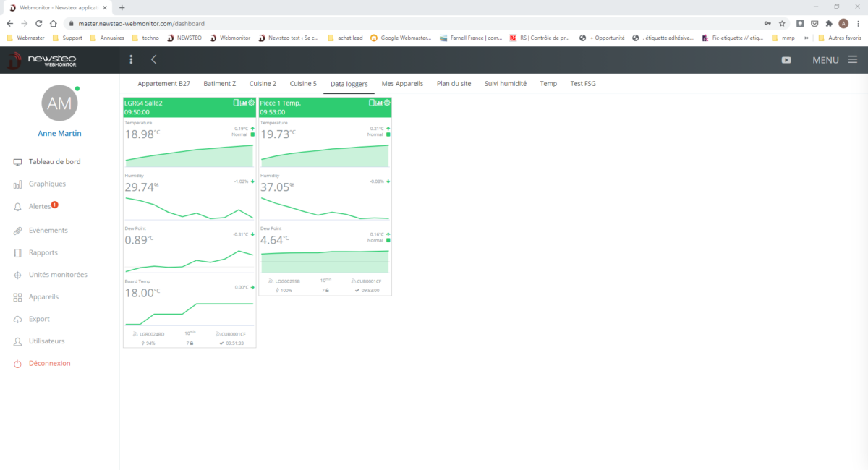The image size is (868, 470).
Task: Reload page with browser refresh button
Action: [38, 23]
